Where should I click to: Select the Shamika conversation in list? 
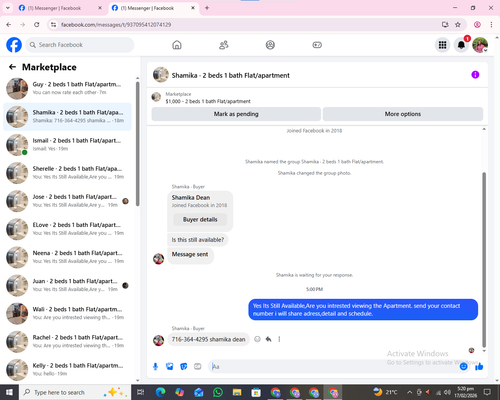(x=67, y=117)
